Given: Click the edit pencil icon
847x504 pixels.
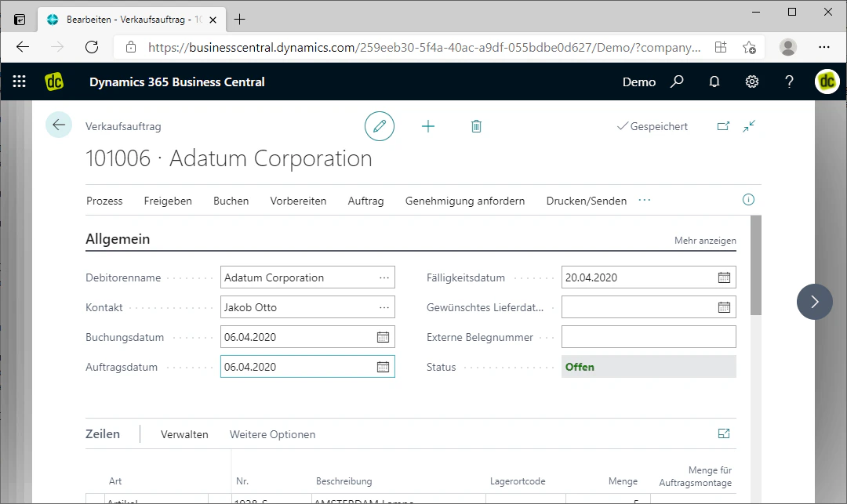Looking at the screenshot, I should coord(380,126).
